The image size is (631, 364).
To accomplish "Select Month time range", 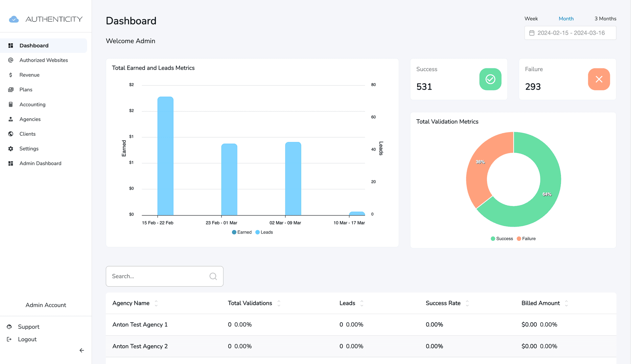I will pos(566,19).
